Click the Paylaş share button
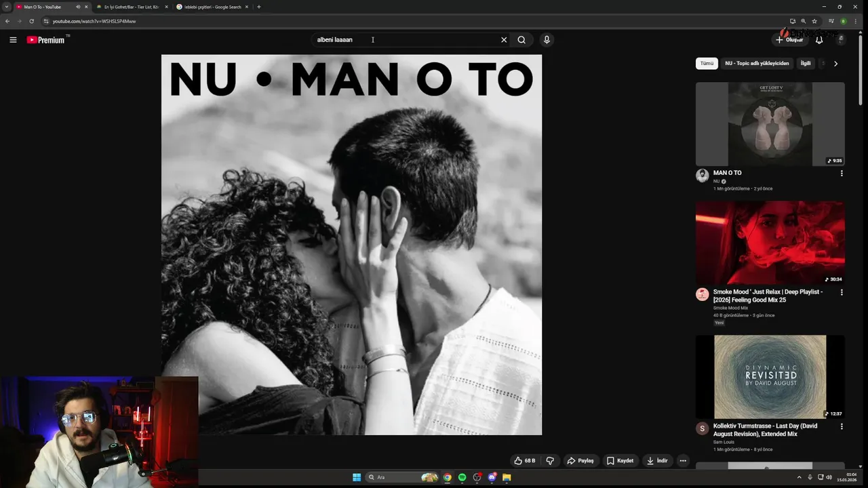The height and width of the screenshot is (488, 868). click(x=580, y=461)
